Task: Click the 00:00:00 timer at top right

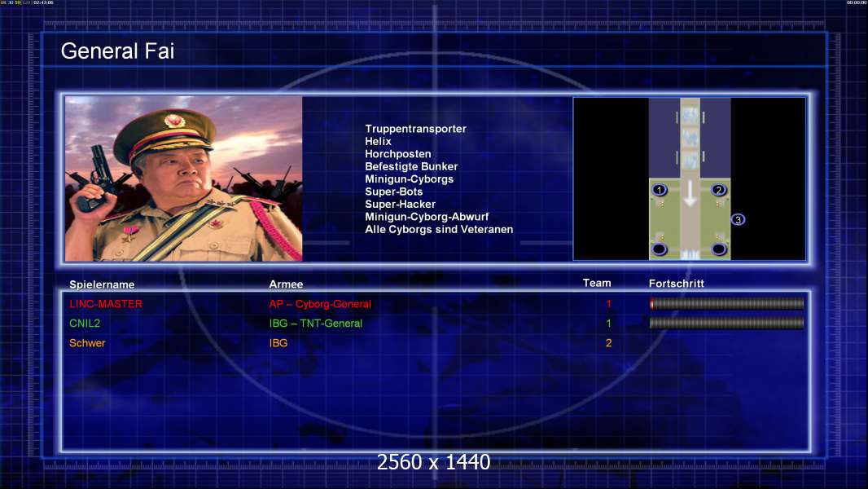Action: pos(857,2)
